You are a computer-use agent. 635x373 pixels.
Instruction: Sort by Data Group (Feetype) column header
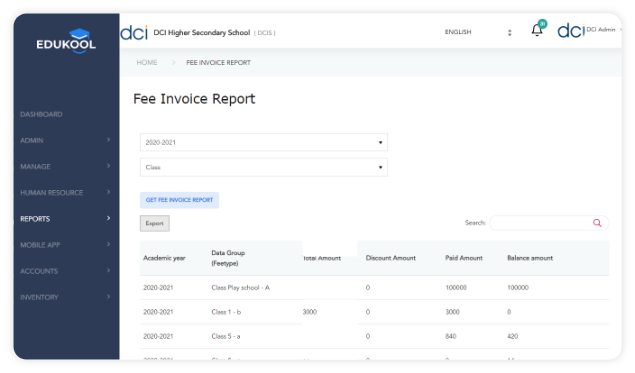(228, 258)
